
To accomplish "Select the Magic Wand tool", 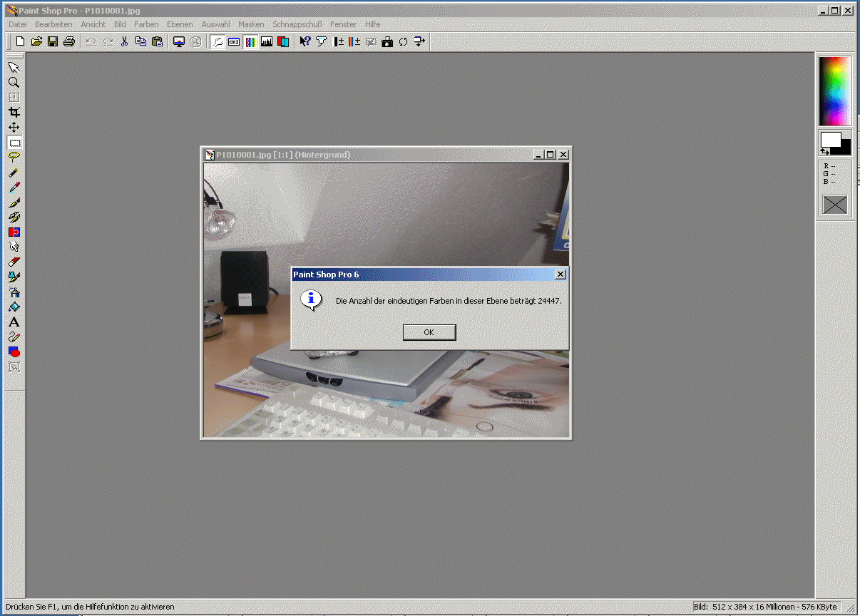I will point(14,173).
